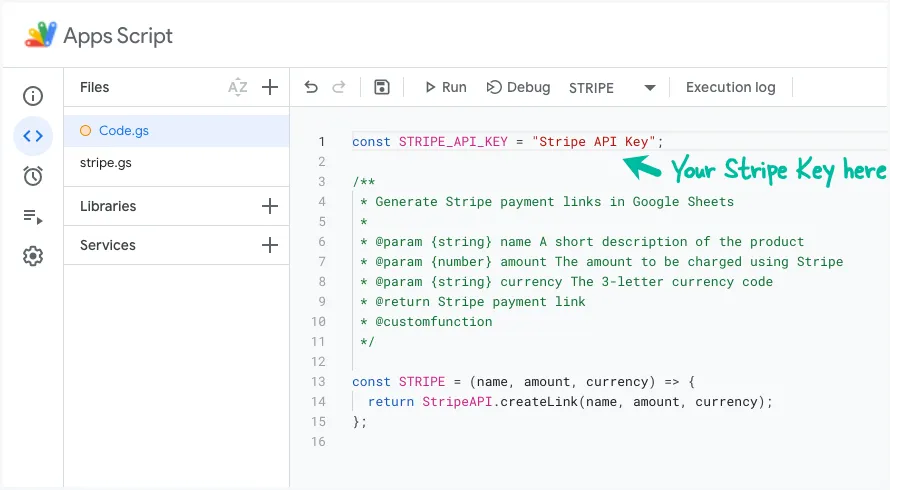Click STRIPE_API_KEY constant name in code
Image resolution: width=902 pixels, height=490 pixels.
click(x=453, y=141)
